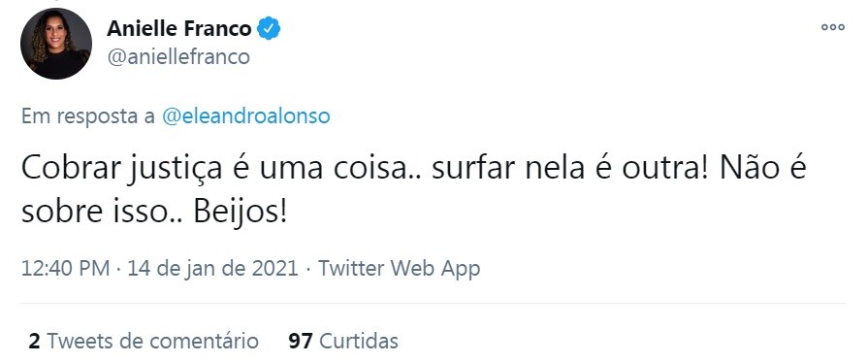View the 2 Tweets de comentário

(x=144, y=341)
